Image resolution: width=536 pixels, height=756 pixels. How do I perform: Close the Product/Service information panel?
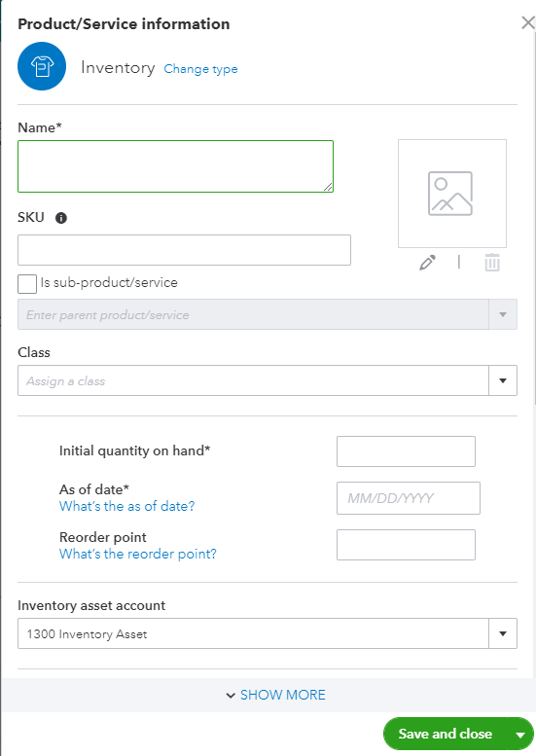(528, 22)
